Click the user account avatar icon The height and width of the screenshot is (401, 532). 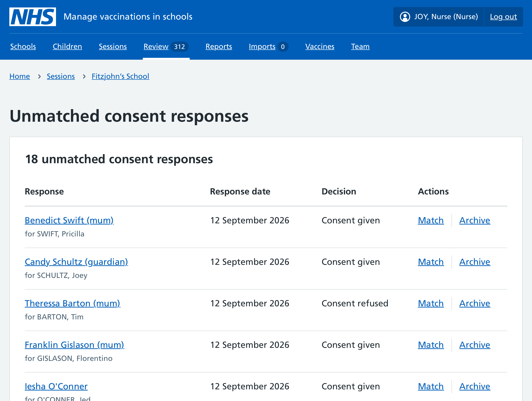(405, 17)
